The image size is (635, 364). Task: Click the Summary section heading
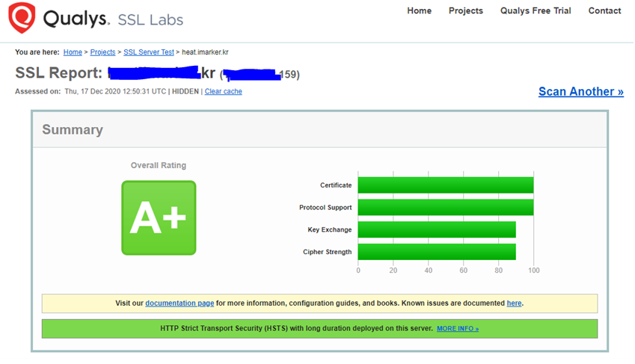tap(73, 129)
